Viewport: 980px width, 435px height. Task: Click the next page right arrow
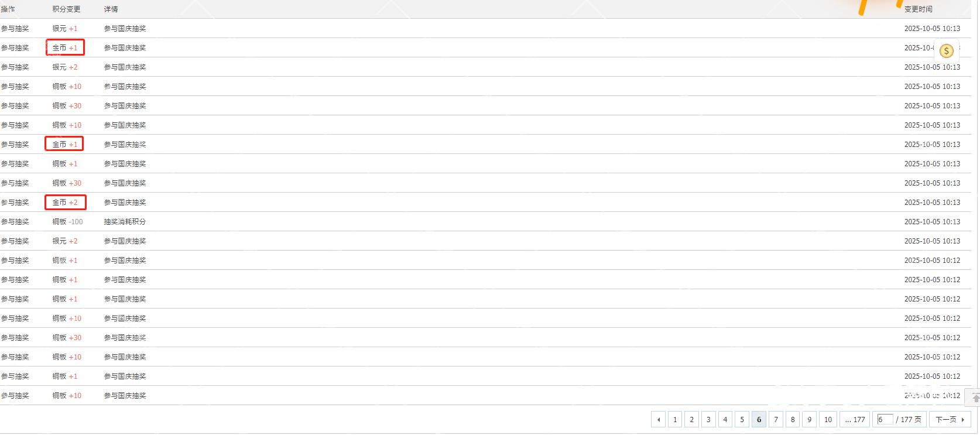[x=962, y=419]
